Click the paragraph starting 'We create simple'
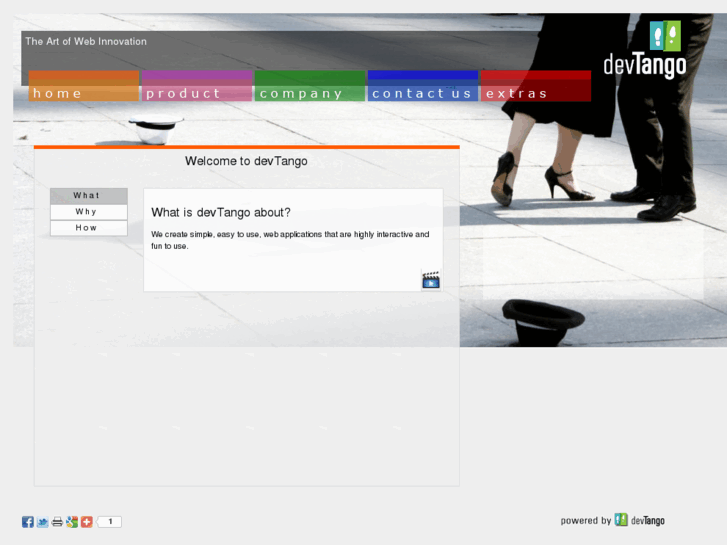 coord(290,240)
